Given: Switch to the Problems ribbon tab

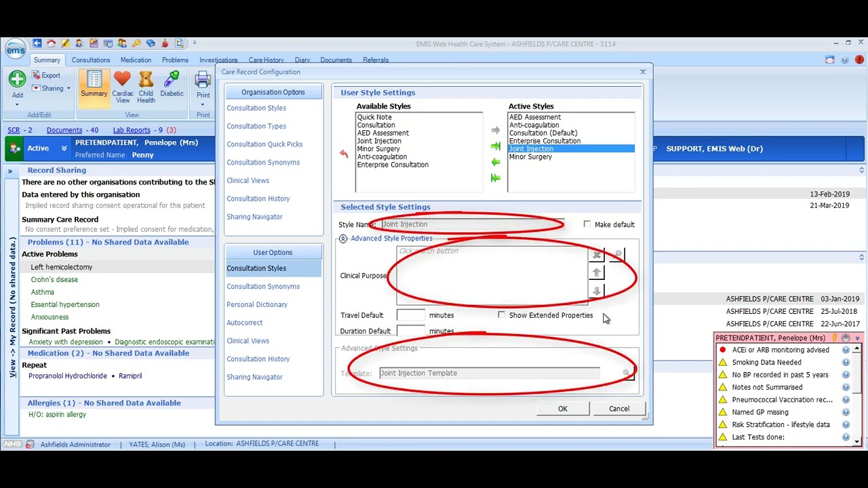Looking at the screenshot, I should (175, 60).
